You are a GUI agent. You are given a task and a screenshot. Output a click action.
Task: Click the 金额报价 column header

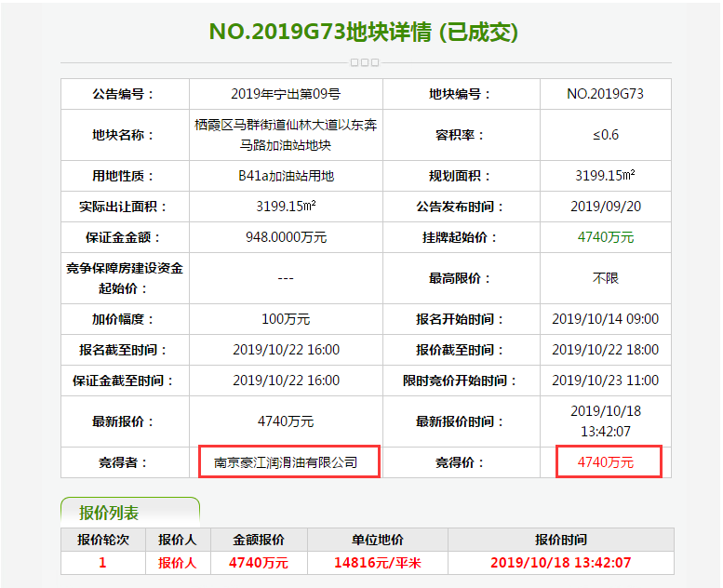pos(259,540)
